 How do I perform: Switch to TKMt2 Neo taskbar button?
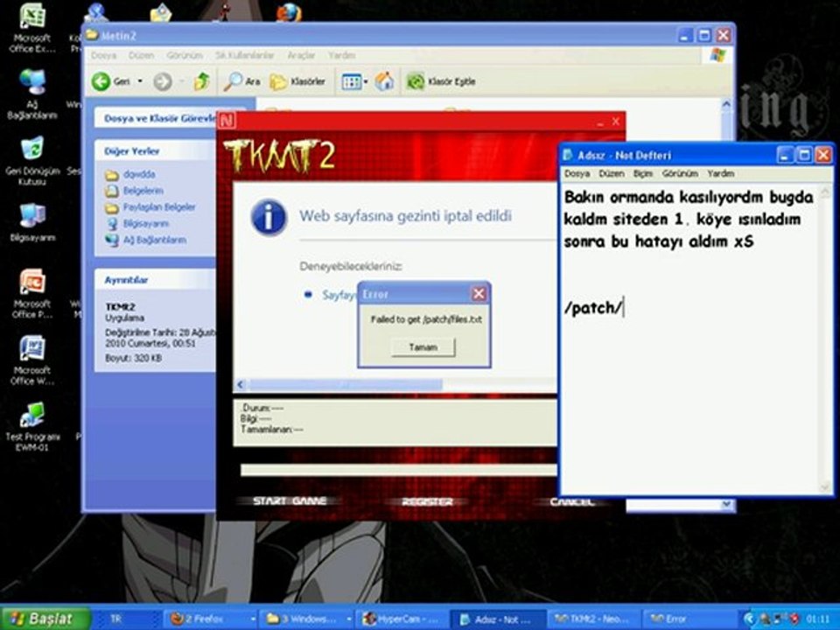tap(593, 619)
